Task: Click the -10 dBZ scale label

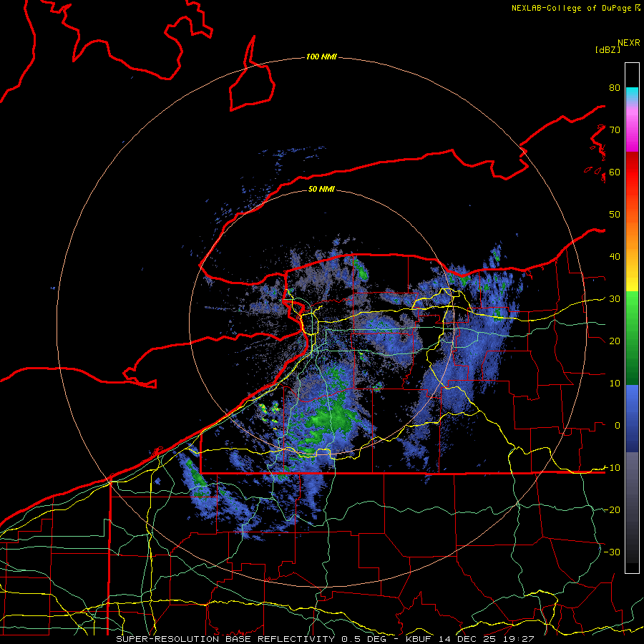Action: pyautogui.click(x=611, y=467)
